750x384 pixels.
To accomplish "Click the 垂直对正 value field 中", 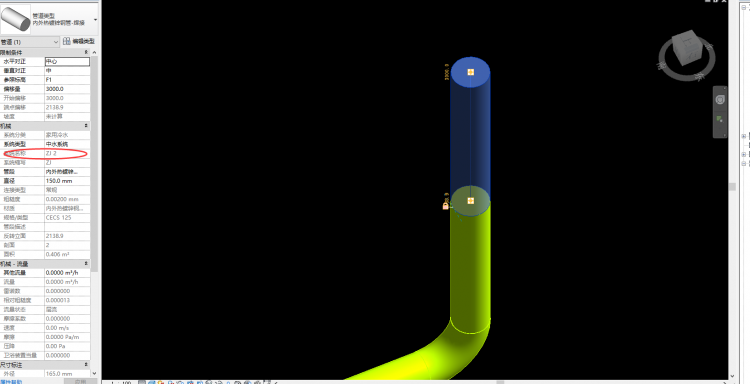I will click(67, 70).
